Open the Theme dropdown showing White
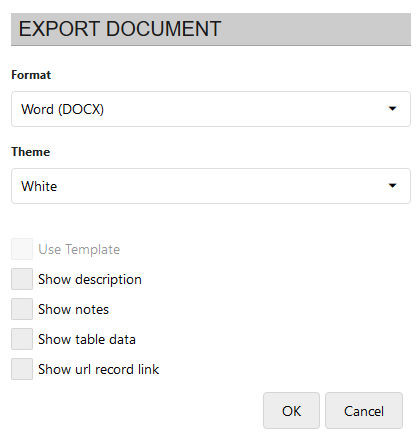This screenshot has width=420, height=438. (211, 186)
